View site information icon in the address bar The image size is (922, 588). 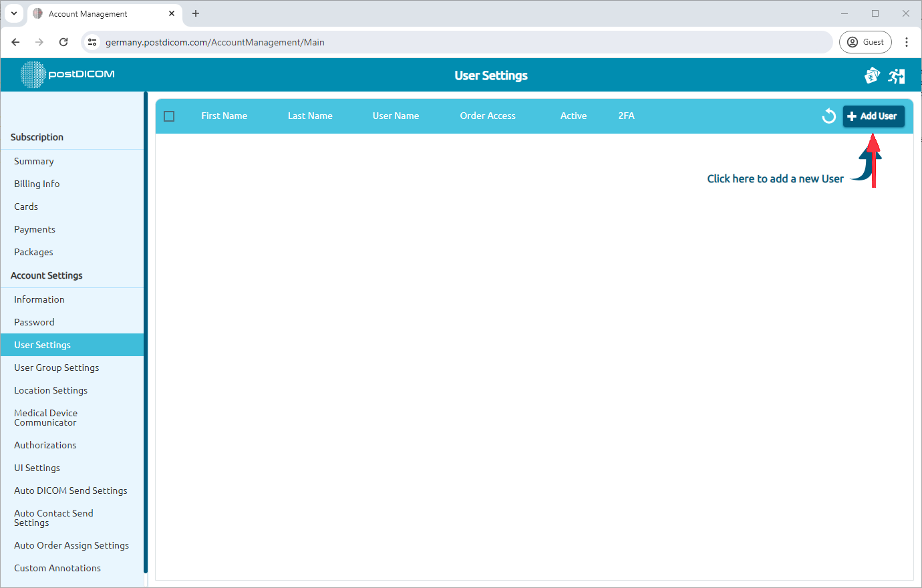click(92, 41)
